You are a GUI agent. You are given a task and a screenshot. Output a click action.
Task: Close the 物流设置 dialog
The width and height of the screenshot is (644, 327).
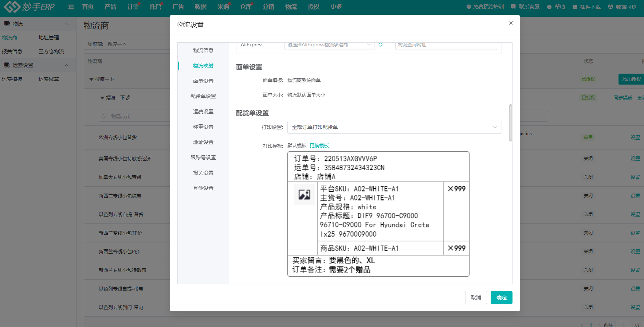point(511,23)
